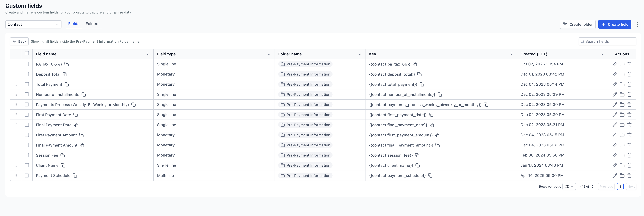
Task: Check the PA Tax (0.6%) row
Action: [x=27, y=64]
